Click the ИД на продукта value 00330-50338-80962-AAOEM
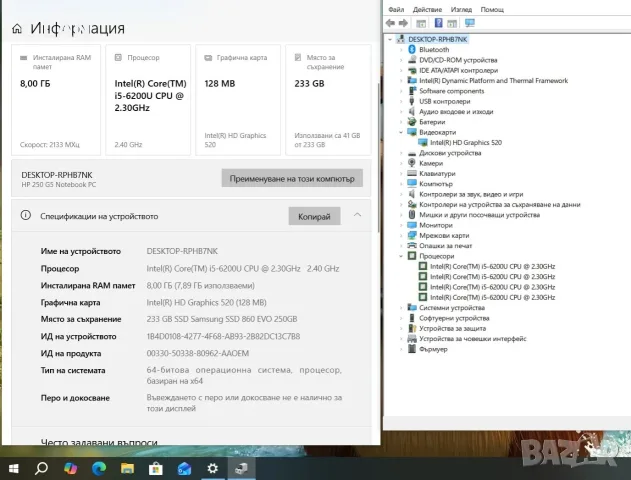This screenshot has height=480, width=631. [x=198, y=353]
